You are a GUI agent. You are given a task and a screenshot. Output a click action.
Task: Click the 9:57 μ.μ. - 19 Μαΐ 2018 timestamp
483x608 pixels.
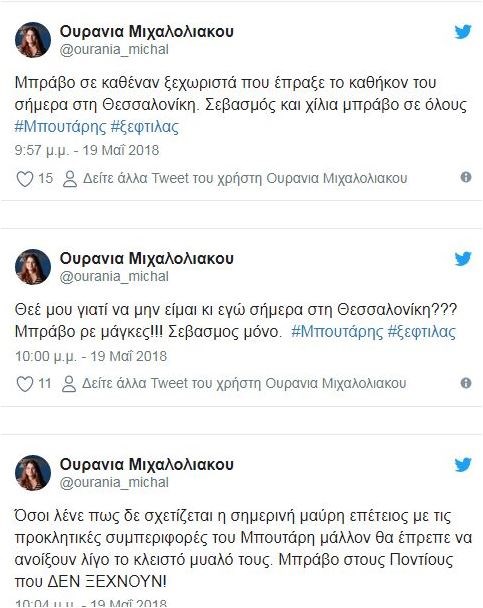87,150
